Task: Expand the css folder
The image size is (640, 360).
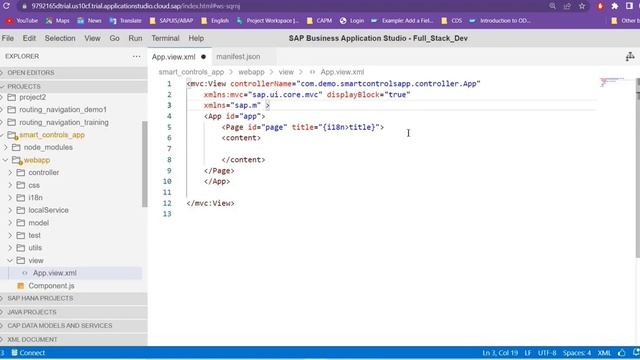Action: [x=34, y=185]
